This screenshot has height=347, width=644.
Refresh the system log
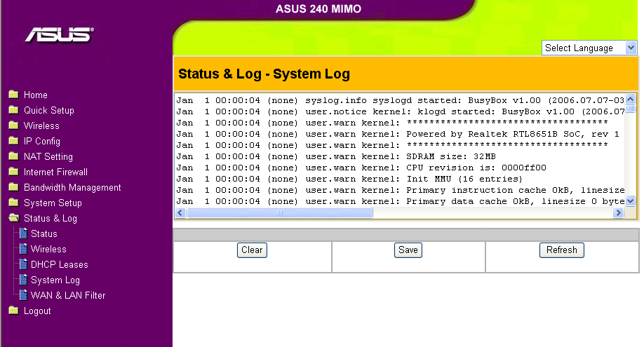tap(561, 250)
